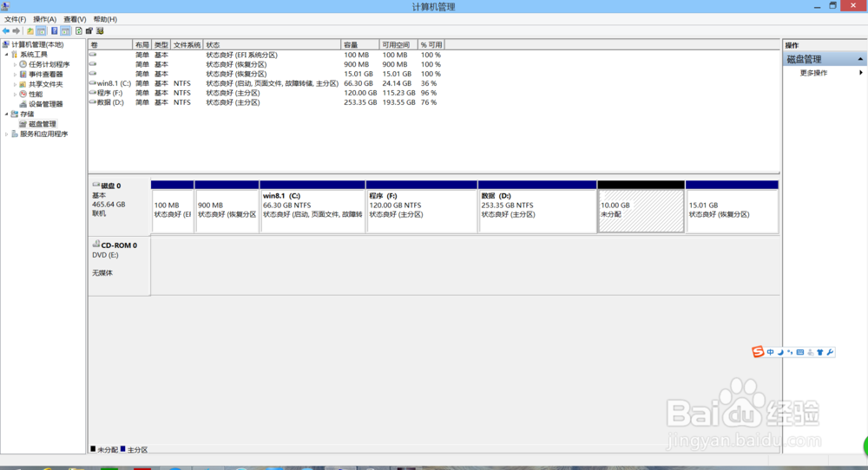Click the disk properties/settings toolbar icon
The width and height of the screenshot is (868, 470).
pos(89,31)
